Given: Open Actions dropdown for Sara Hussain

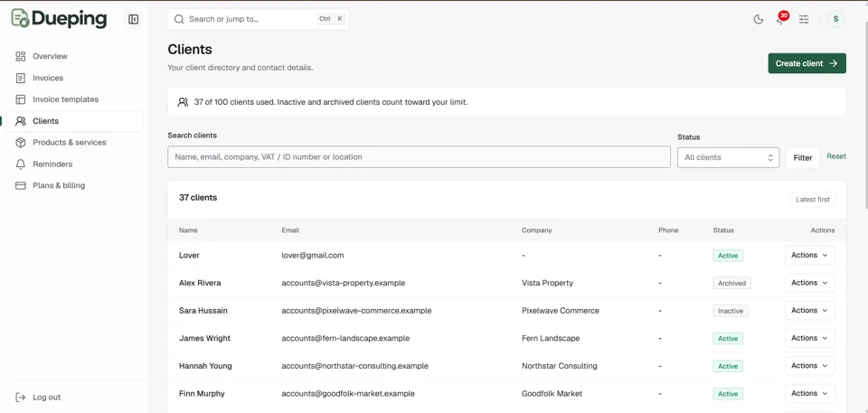Looking at the screenshot, I should [x=809, y=311].
